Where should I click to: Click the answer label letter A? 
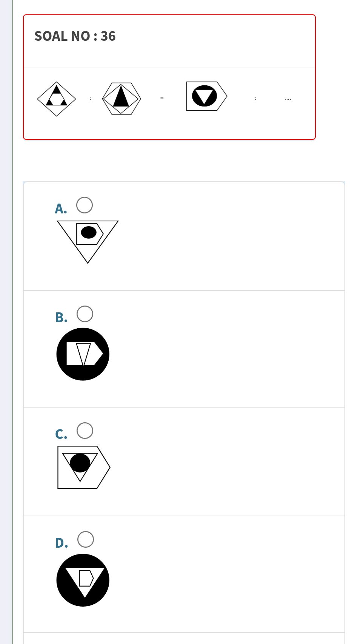tap(61, 208)
